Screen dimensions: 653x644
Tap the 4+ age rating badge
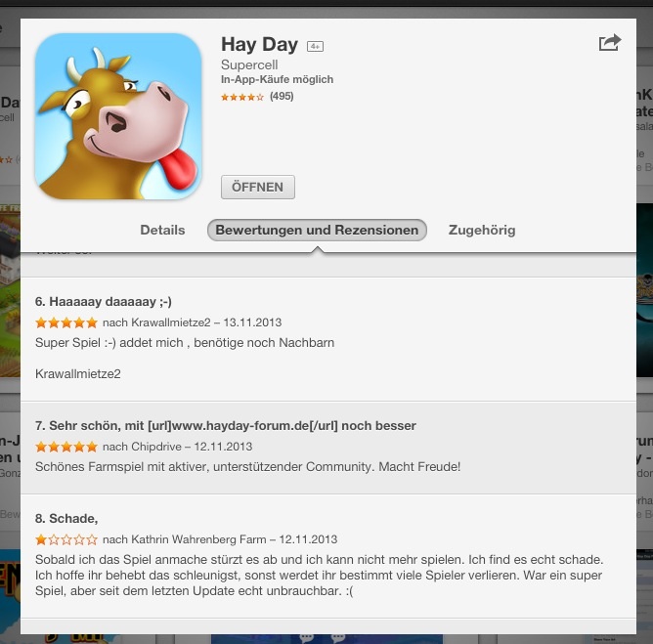click(x=315, y=46)
